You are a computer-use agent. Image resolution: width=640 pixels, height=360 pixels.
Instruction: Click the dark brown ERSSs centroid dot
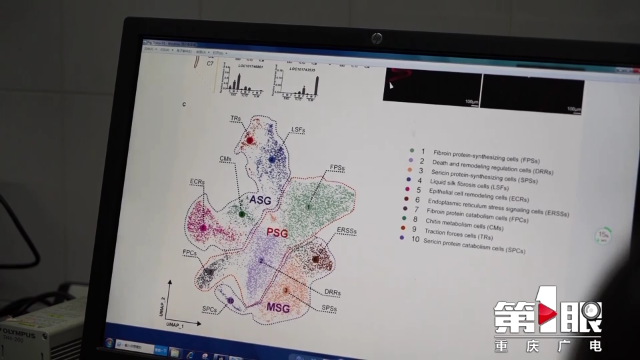[315, 259]
